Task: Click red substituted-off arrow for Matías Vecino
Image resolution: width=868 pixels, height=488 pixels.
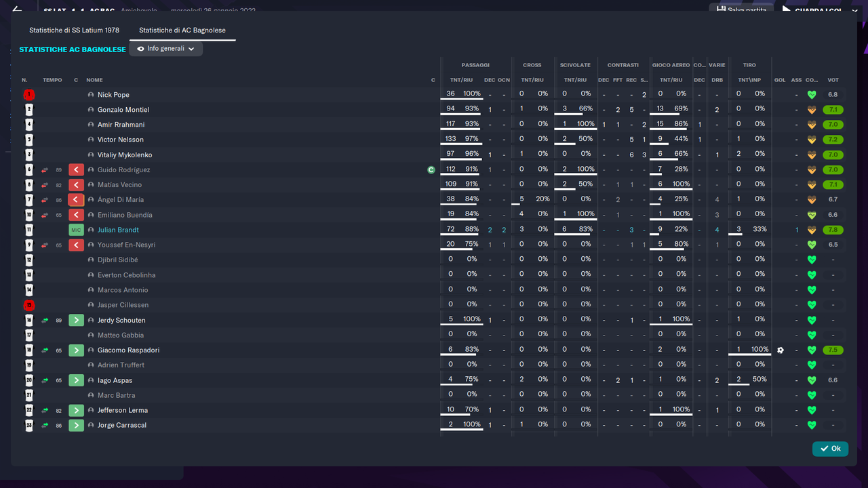Action: pos(76,185)
